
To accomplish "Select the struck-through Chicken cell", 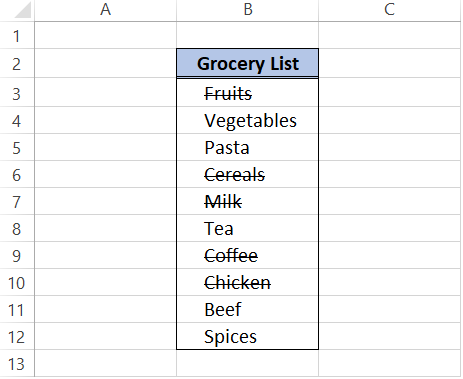I will 247,282.
